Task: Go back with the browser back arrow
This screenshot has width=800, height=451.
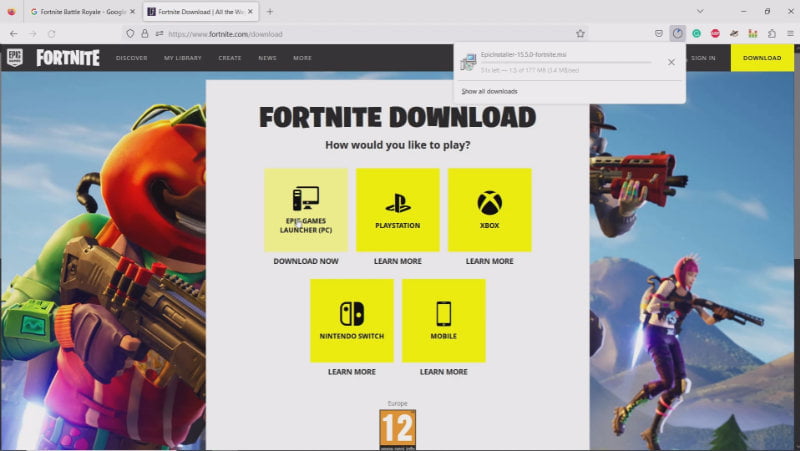Action: [14, 34]
